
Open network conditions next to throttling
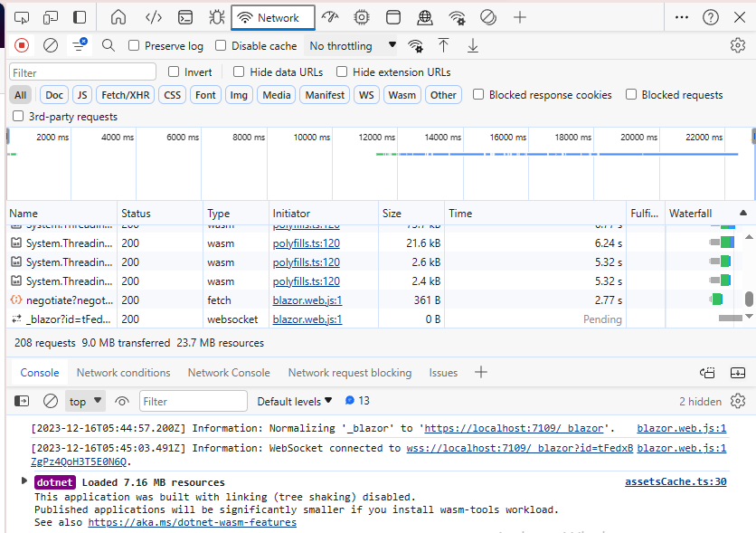tap(415, 46)
